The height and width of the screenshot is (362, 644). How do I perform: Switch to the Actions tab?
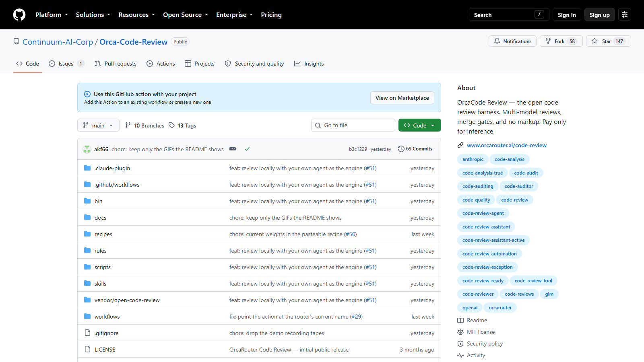tap(161, 64)
